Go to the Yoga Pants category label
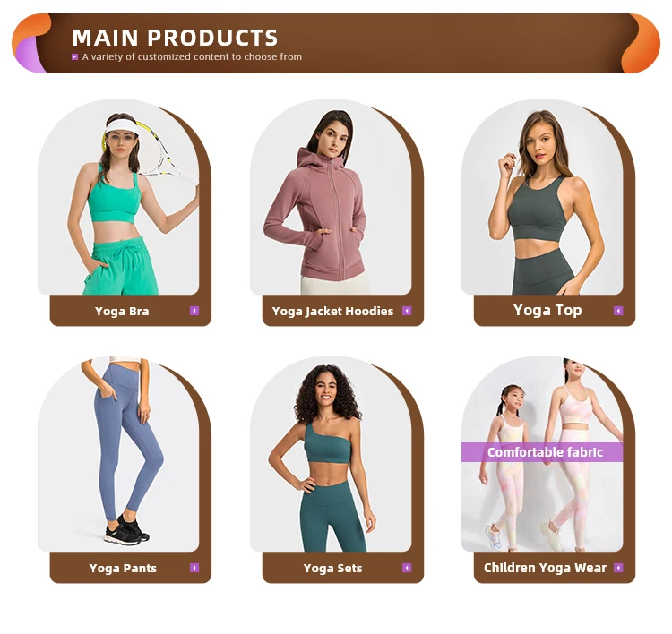Viewport: 672px width, 634px height. click(123, 568)
